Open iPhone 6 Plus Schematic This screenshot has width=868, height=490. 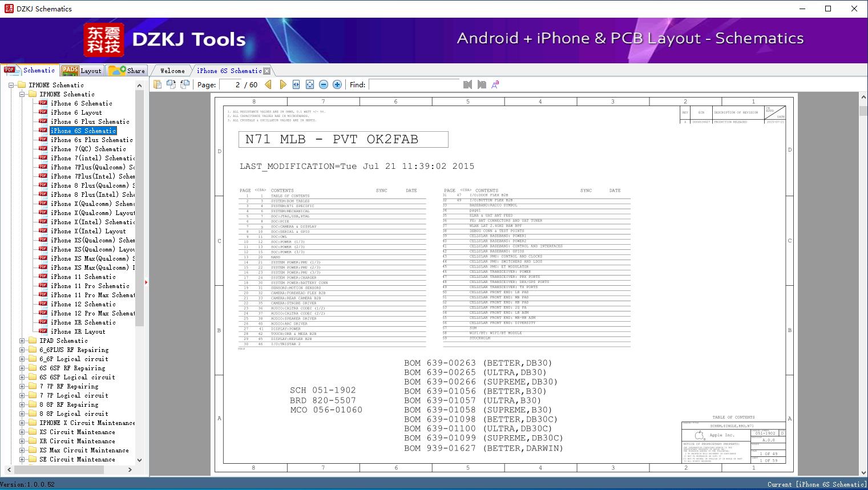[x=90, y=122]
